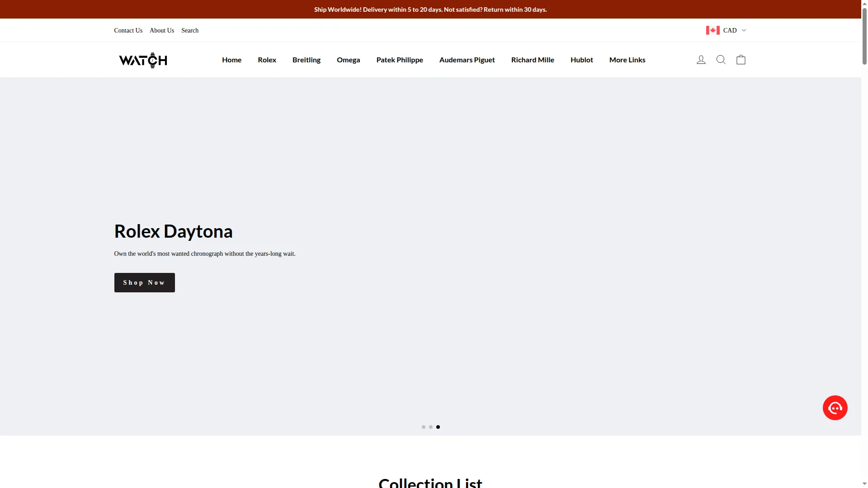This screenshot has width=868, height=488.
Task: Select the first slideshow dot
Action: pyautogui.click(x=423, y=427)
